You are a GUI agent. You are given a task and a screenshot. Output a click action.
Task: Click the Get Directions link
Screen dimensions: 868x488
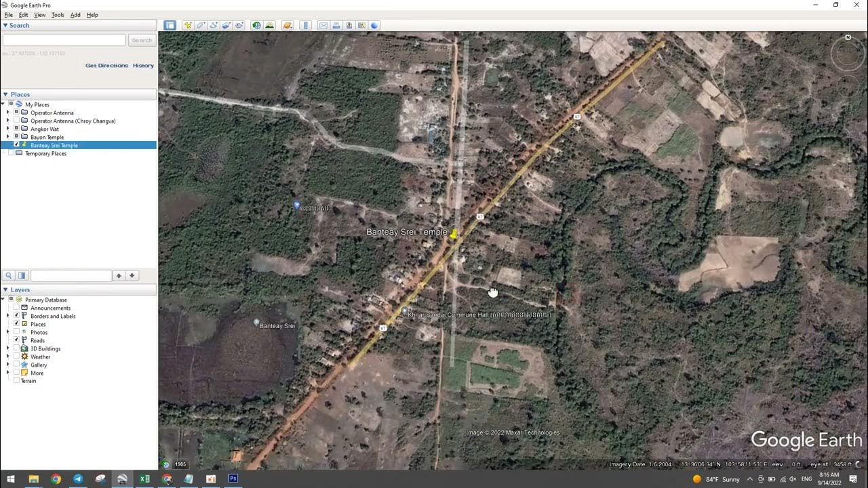(106, 66)
